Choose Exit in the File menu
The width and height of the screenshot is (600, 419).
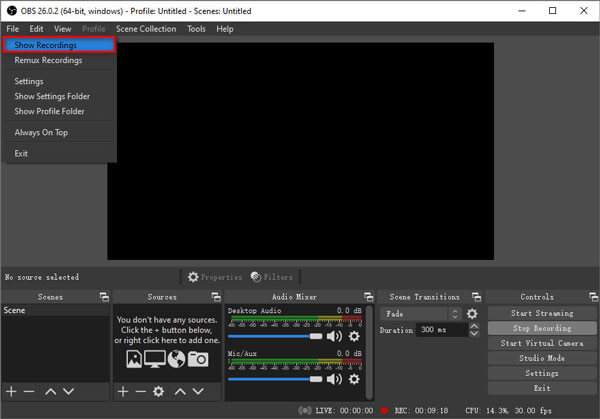[x=21, y=153]
